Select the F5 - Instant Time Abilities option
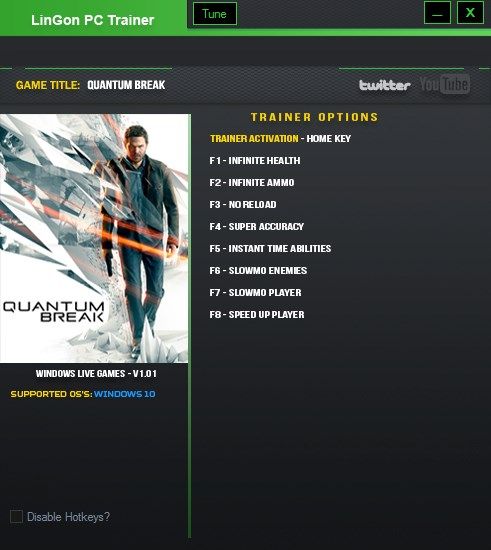This screenshot has width=491, height=550. [x=270, y=249]
